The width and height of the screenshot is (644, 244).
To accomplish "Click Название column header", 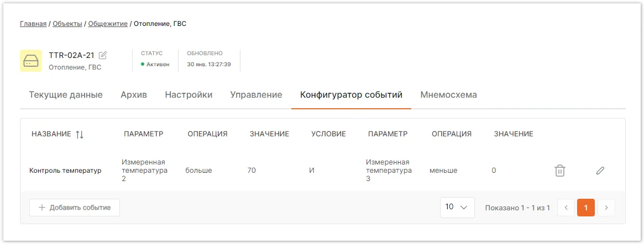I will (x=51, y=134).
